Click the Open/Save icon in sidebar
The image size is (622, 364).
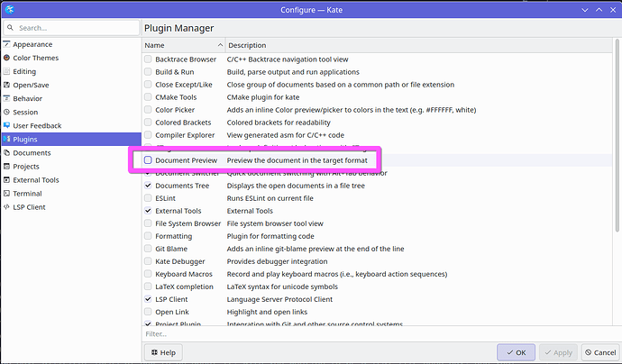click(x=6, y=85)
